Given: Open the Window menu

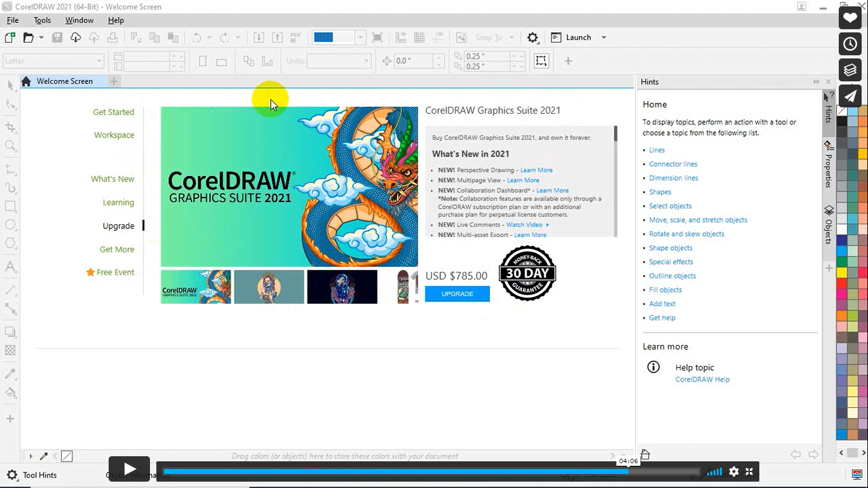Looking at the screenshot, I should pos(79,20).
